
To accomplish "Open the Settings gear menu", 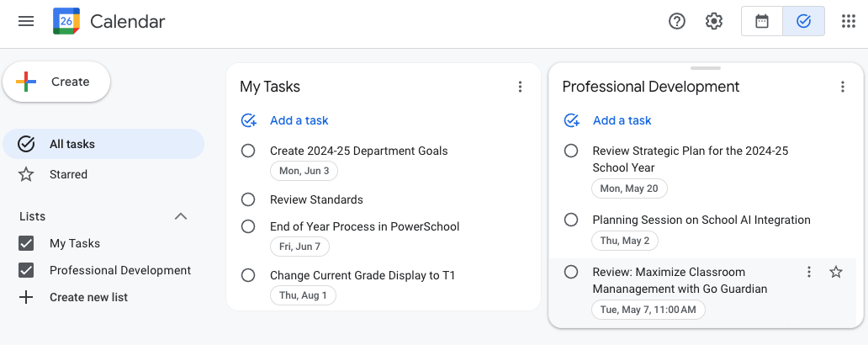I will [x=714, y=22].
